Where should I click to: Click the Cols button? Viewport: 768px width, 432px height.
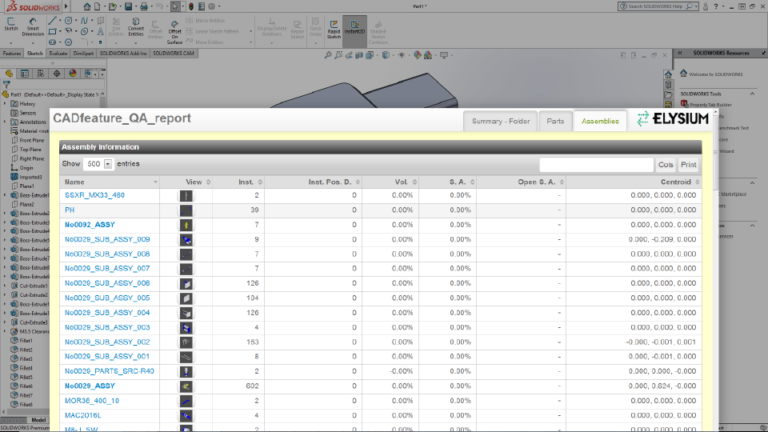pyautogui.click(x=666, y=165)
